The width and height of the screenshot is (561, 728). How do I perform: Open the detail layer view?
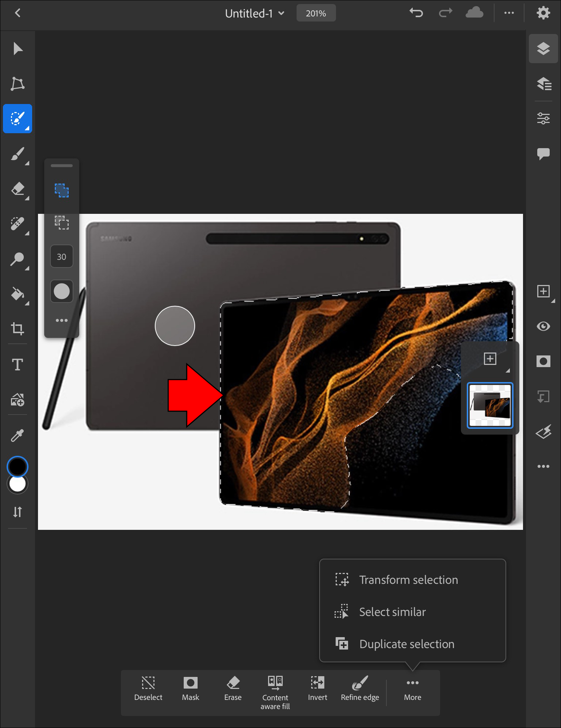[x=543, y=84]
